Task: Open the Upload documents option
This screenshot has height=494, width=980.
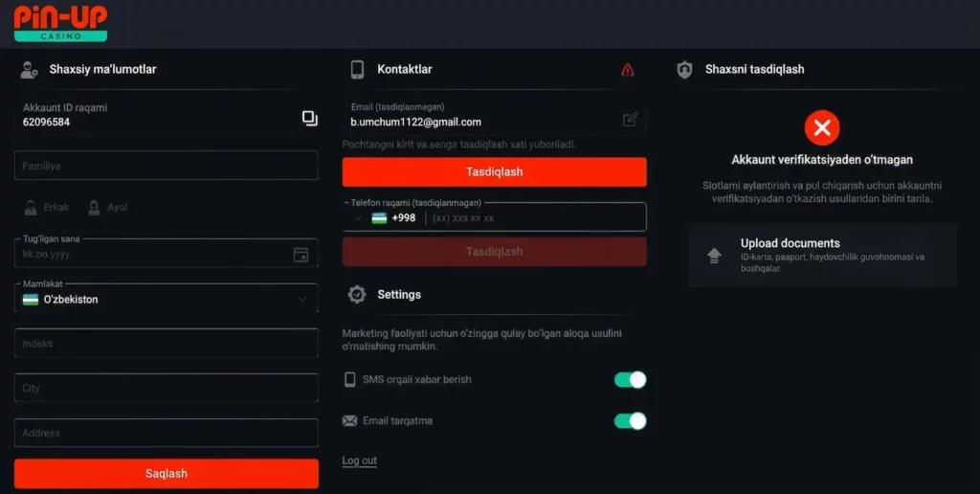Action: [822, 255]
